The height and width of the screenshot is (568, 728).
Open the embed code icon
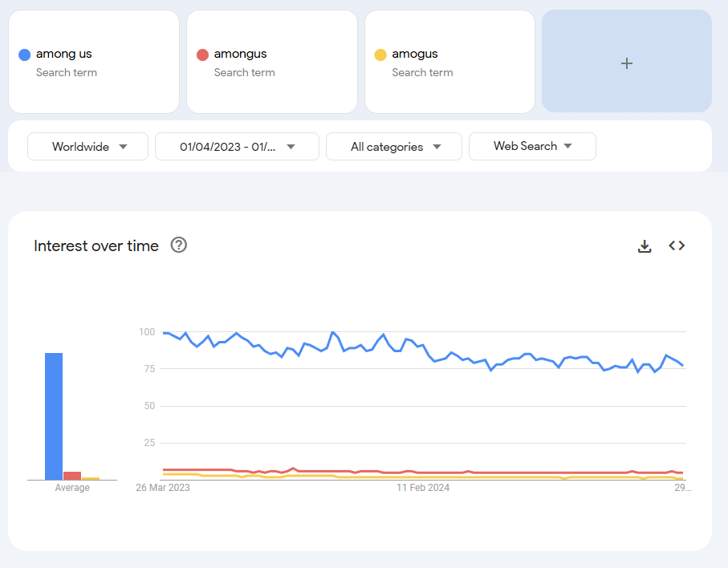tap(677, 245)
